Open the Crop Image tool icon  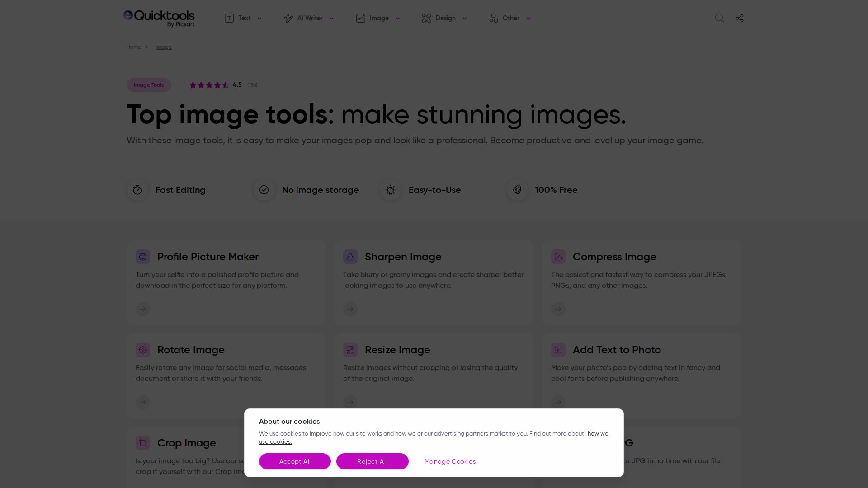pyautogui.click(x=143, y=443)
